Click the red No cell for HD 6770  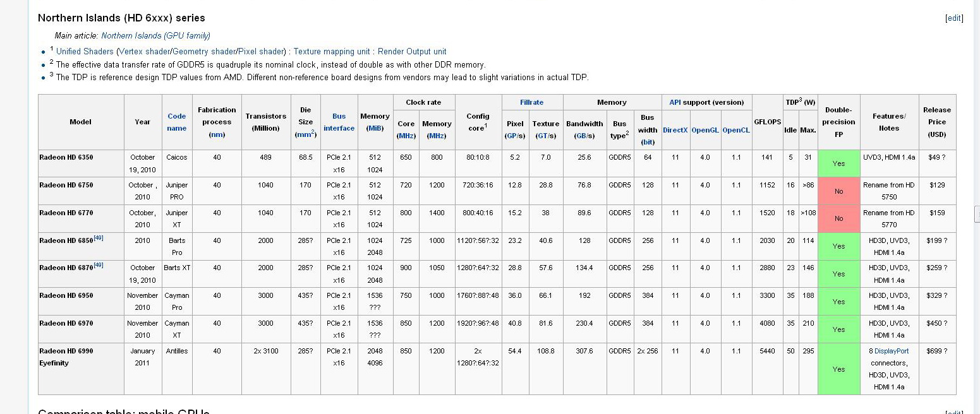pos(838,219)
